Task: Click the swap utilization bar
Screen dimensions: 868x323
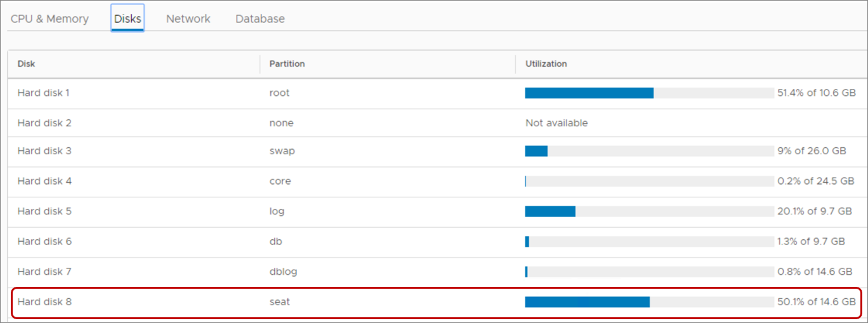Action: 649,151
